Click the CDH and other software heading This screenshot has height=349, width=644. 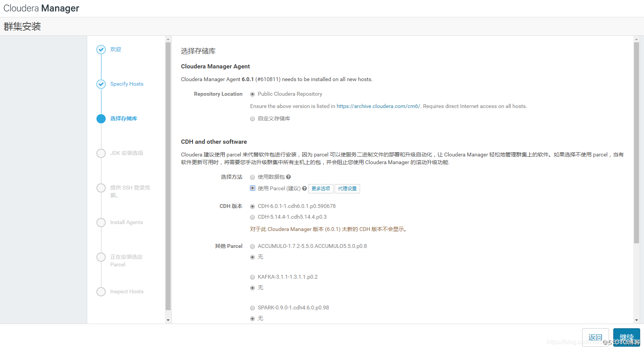click(214, 142)
